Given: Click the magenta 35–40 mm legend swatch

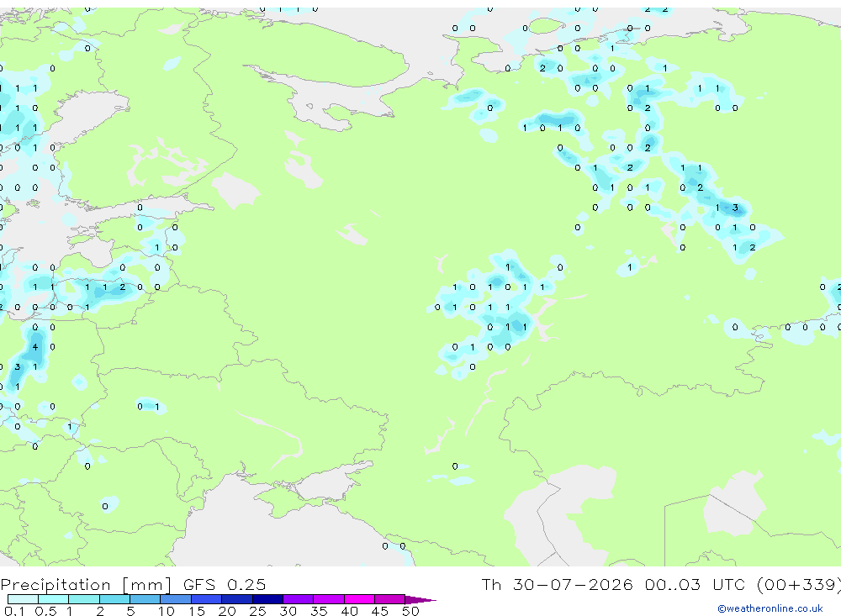Looking at the screenshot, I should (329, 599).
